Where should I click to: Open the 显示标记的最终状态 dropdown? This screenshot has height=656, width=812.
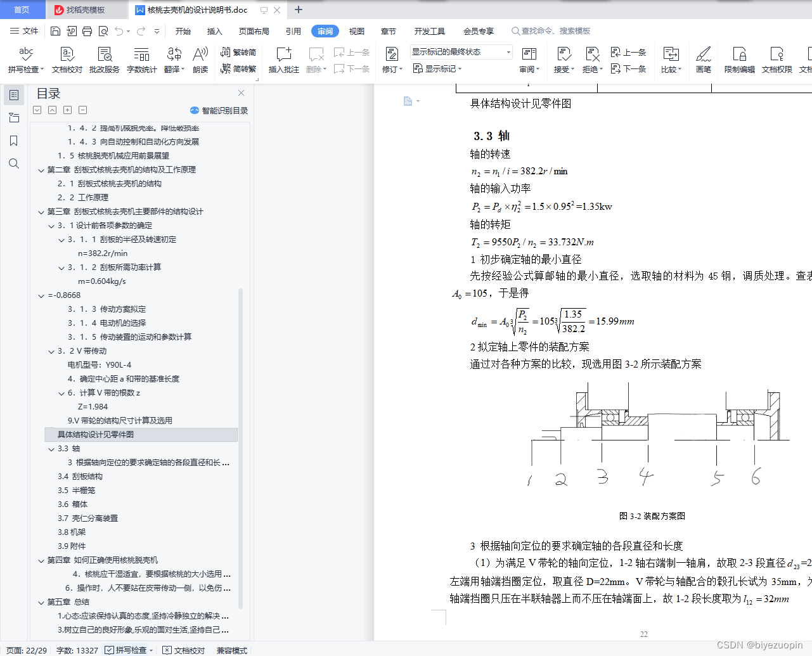[460, 52]
